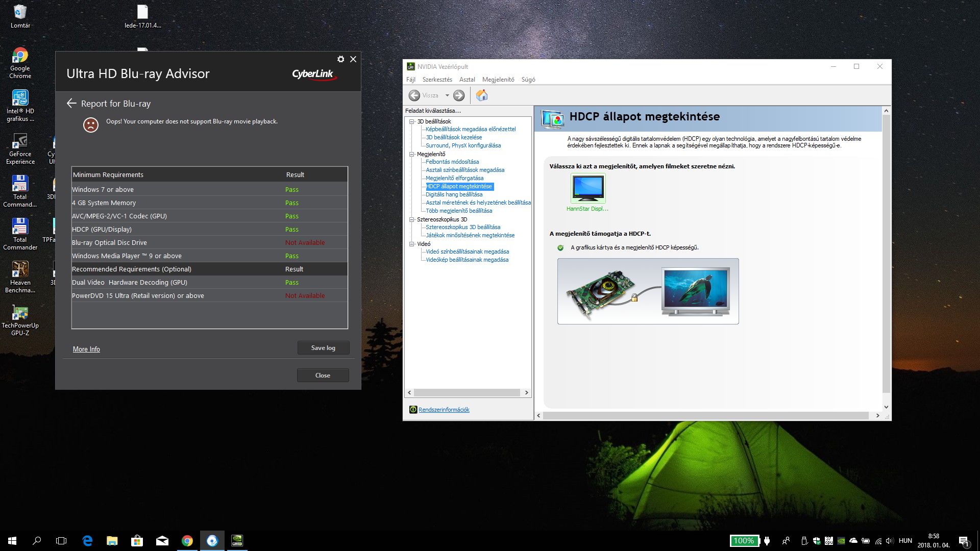Open the Súgó menu

[528, 80]
